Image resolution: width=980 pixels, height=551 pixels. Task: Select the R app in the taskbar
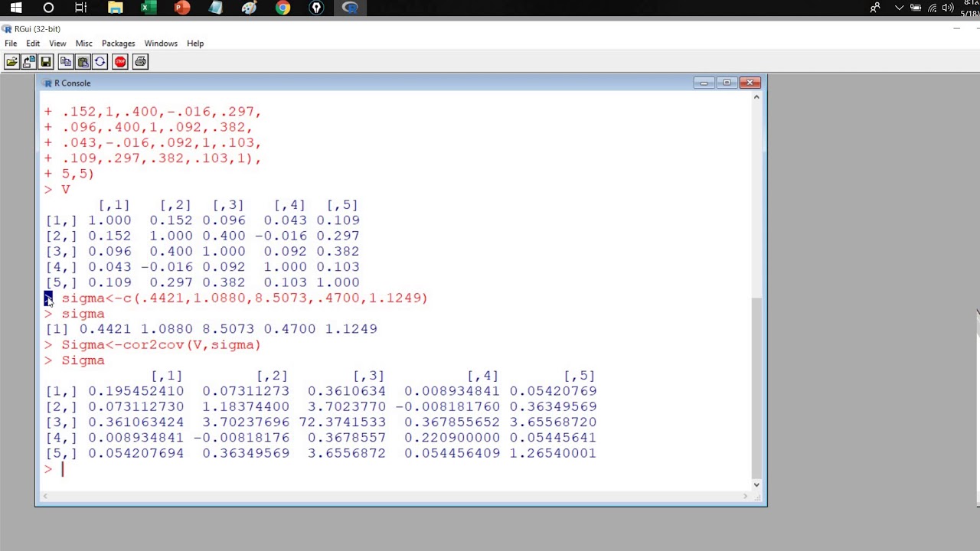click(x=350, y=8)
